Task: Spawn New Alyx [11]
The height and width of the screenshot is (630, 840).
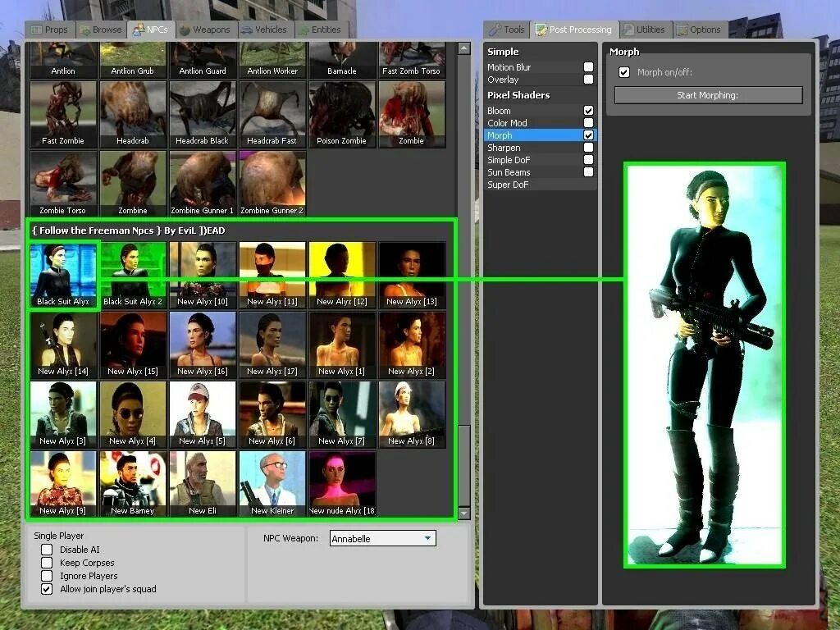Action: [272, 276]
